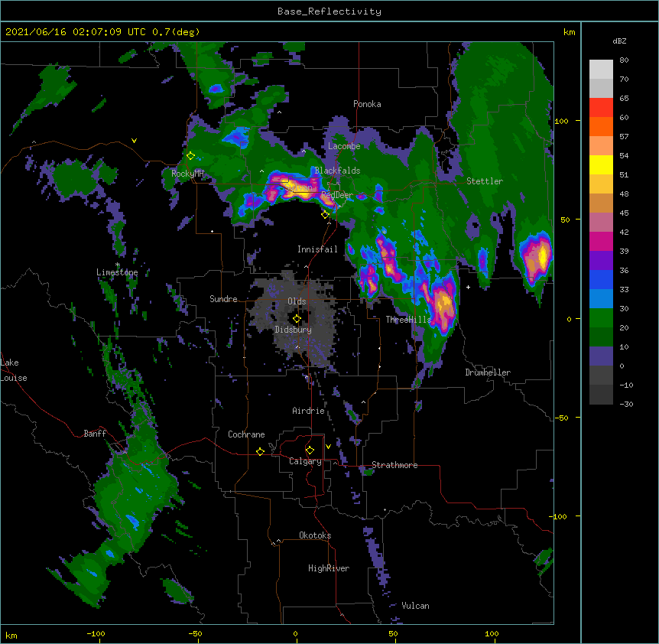Click the Lacombe city label
The height and width of the screenshot is (644, 659).
tap(344, 146)
